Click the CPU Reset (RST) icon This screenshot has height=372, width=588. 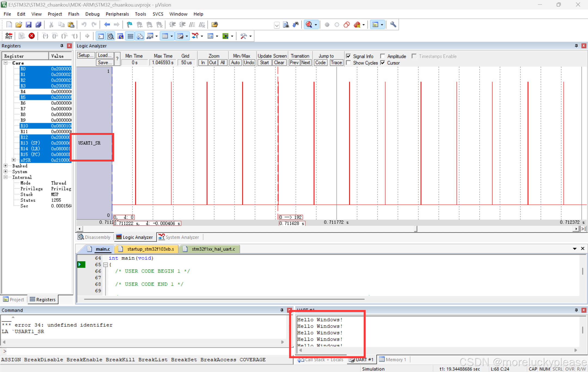pos(9,36)
